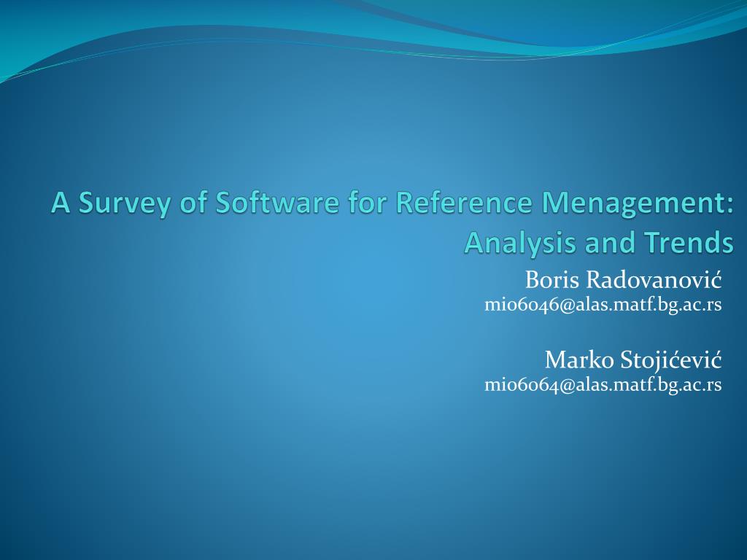The width and height of the screenshot is (747, 560).
Task: Select the email mi06046@alas.matf.bg.ac.rs
Action: click(603, 304)
